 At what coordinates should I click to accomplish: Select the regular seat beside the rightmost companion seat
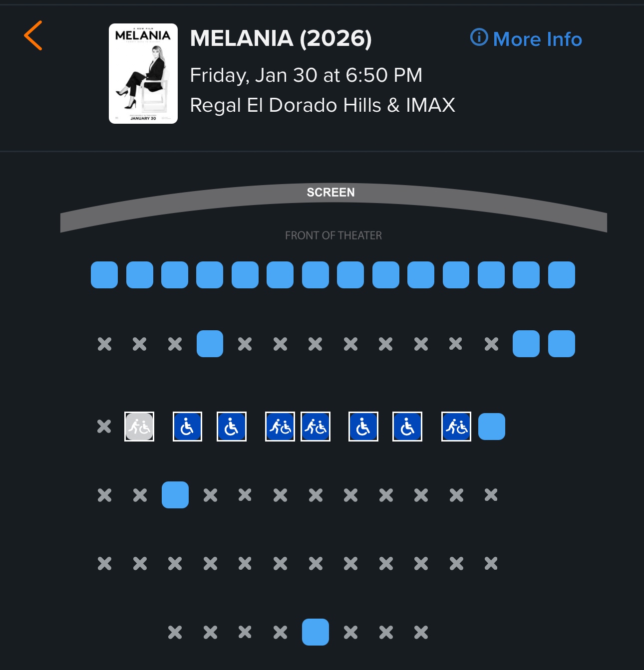pos(492,427)
